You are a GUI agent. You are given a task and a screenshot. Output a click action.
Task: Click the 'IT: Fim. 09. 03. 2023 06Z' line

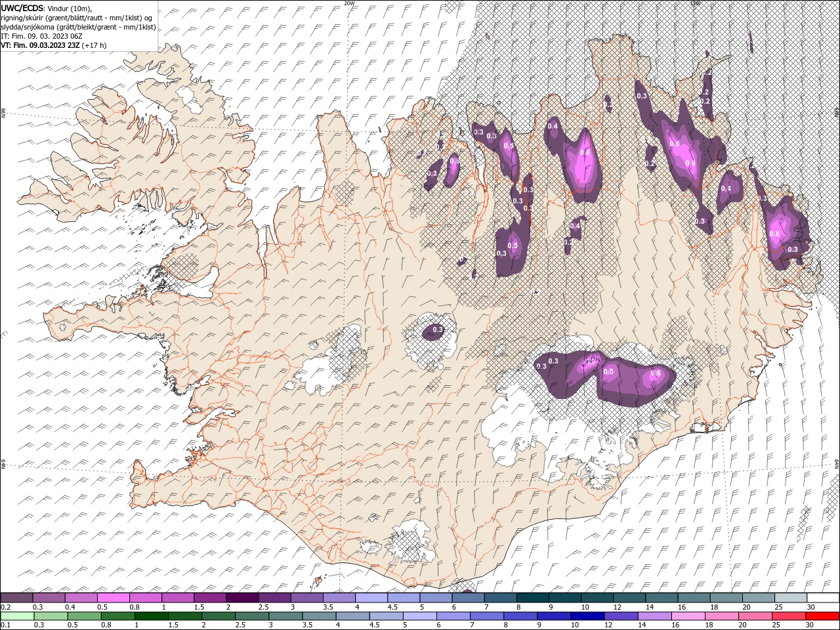(42, 36)
